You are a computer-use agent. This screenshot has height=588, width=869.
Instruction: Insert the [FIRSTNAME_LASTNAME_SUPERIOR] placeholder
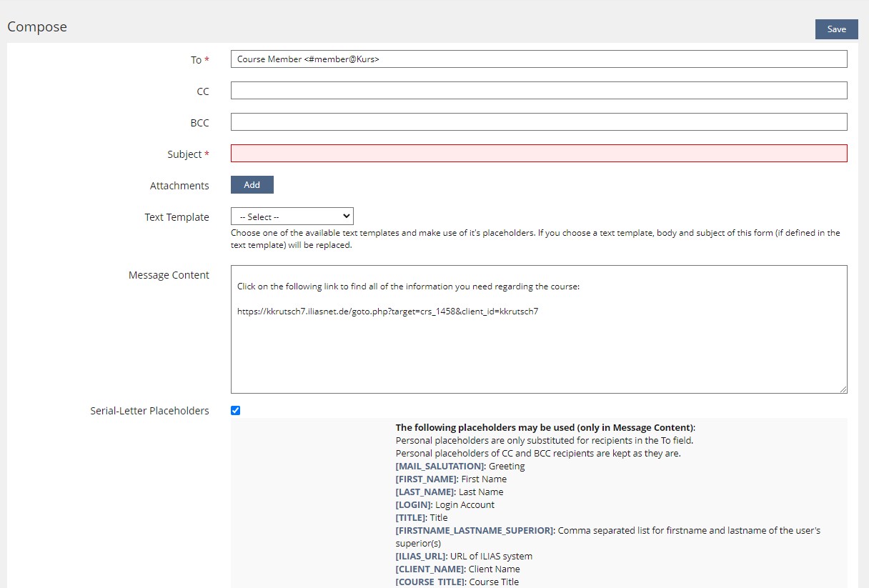pos(475,531)
